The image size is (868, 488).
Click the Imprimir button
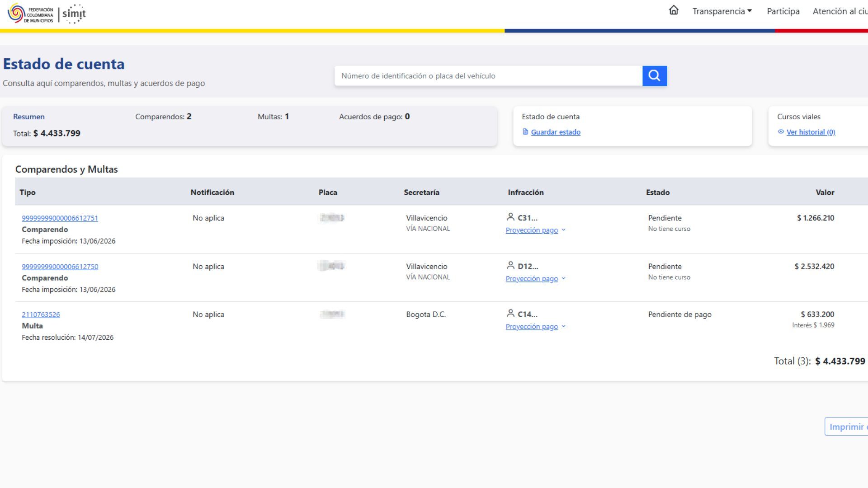846,427
